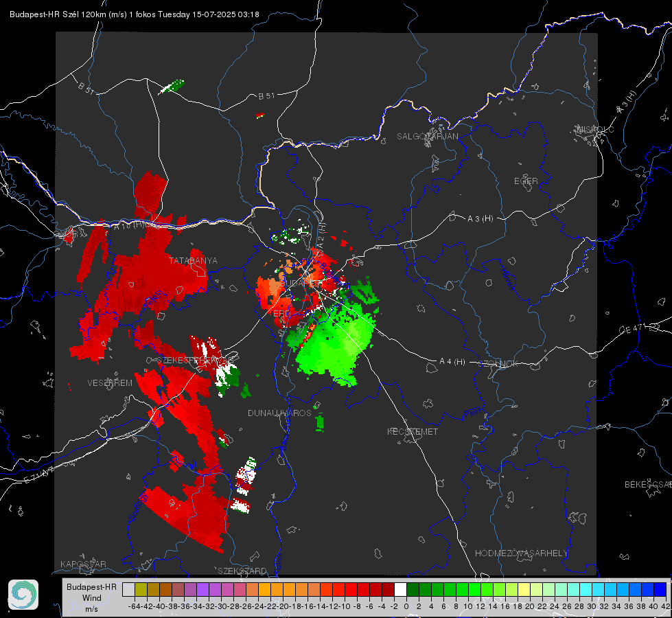
Task: Click the ÉRD town label
Action: pos(281,314)
